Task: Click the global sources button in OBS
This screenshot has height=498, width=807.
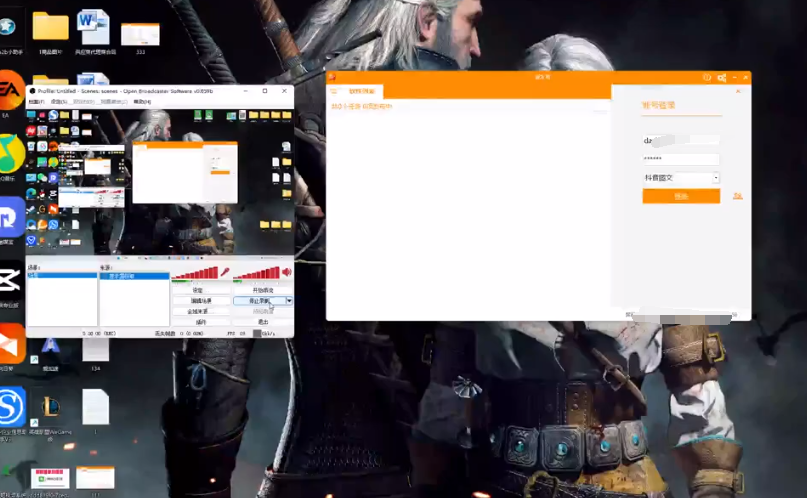Action: point(200,311)
